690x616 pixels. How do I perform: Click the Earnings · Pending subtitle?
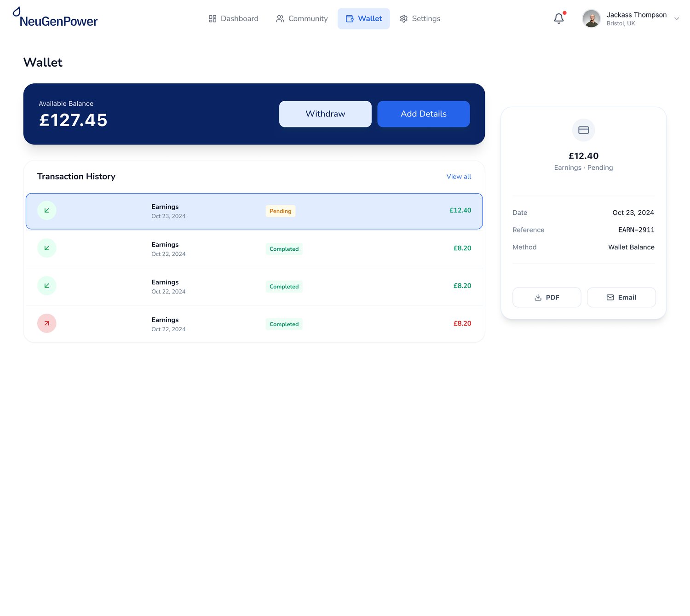click(583, 168)
